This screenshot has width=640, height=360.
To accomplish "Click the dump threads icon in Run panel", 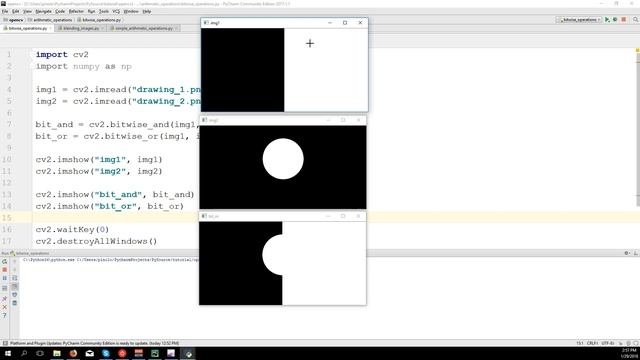I will pyautogui.click(x=4, y=288).
